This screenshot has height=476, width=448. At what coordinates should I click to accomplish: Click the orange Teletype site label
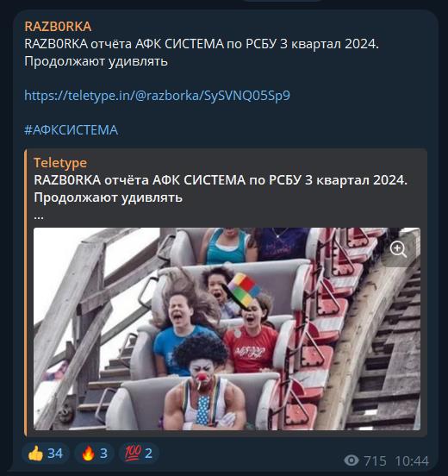point(60,163)
